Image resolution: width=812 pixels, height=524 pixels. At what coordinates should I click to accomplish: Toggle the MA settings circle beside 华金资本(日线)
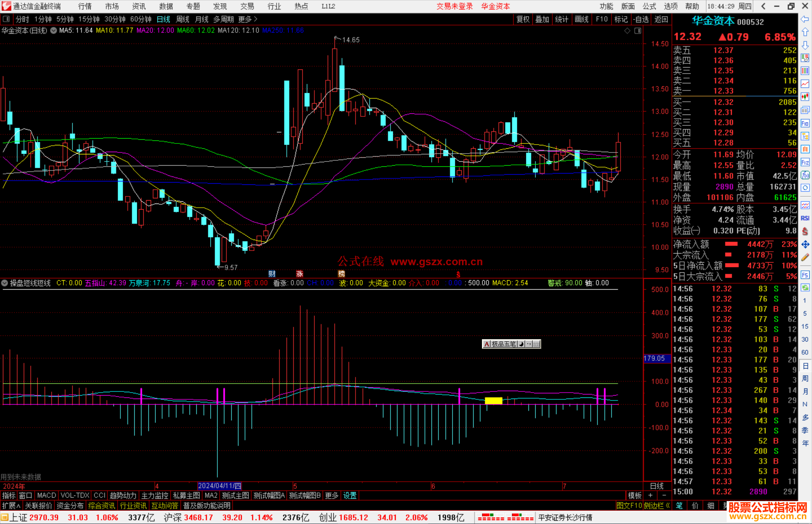[54, 30]
